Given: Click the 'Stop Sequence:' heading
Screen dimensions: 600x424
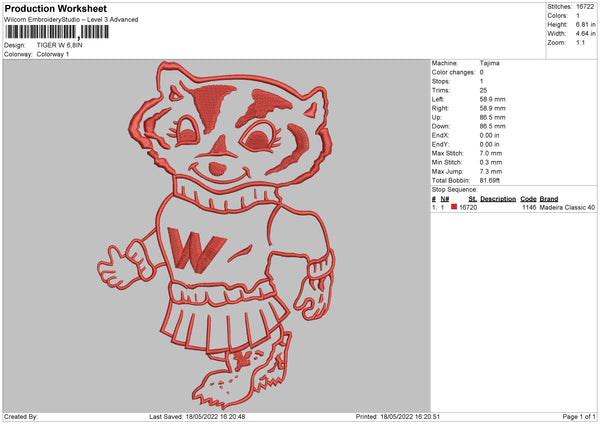Looking at the screenshot, I should (x=455, y=189).
